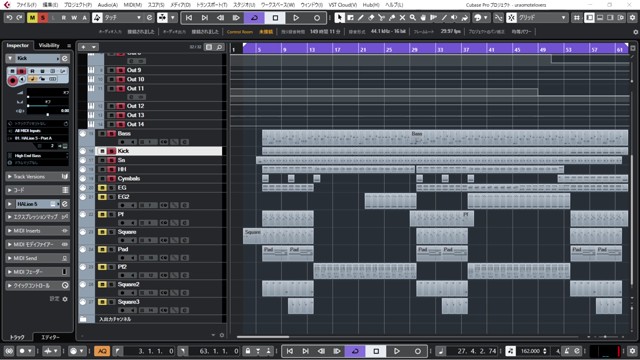Toggle Snap on/off icon
640x360 pixels.
pyautogui.click(x=511, y=18)
